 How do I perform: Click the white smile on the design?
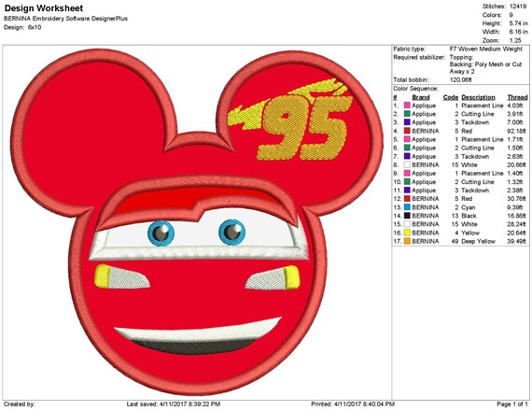[x=198, y=330]
